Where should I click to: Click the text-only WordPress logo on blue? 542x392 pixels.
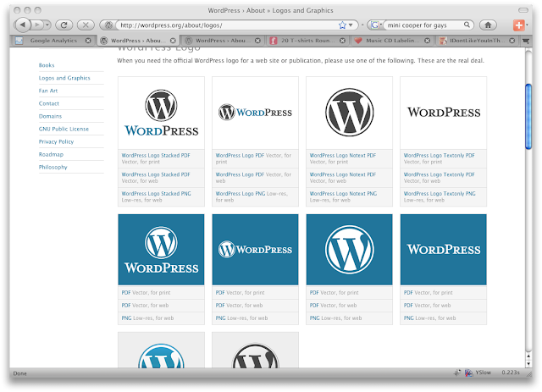[x=443, y=250]
